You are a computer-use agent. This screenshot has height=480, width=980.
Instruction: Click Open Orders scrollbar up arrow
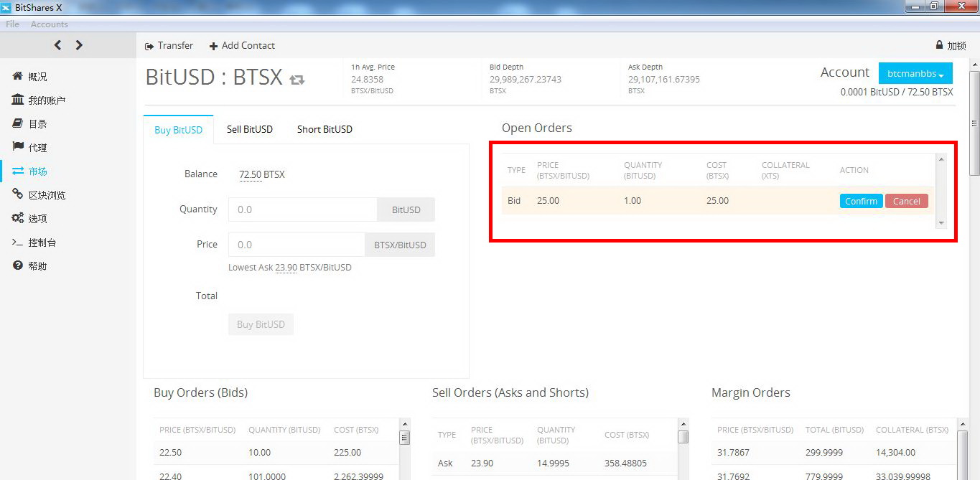point(941,159)
